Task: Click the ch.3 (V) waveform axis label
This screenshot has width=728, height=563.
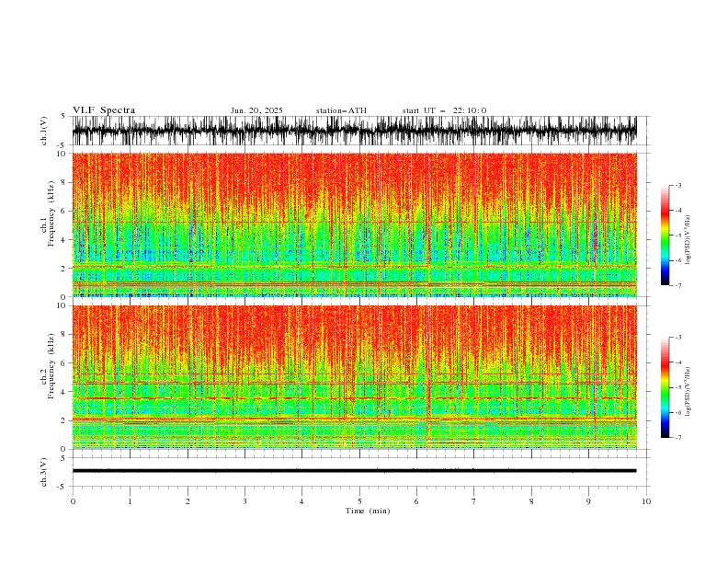Action: (44, 472)
